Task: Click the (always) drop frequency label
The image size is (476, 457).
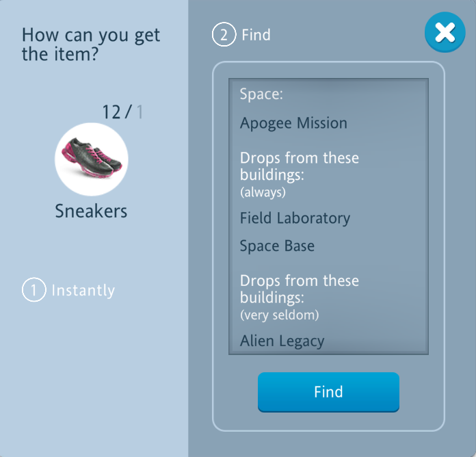Action: click(x=263, y=192)
